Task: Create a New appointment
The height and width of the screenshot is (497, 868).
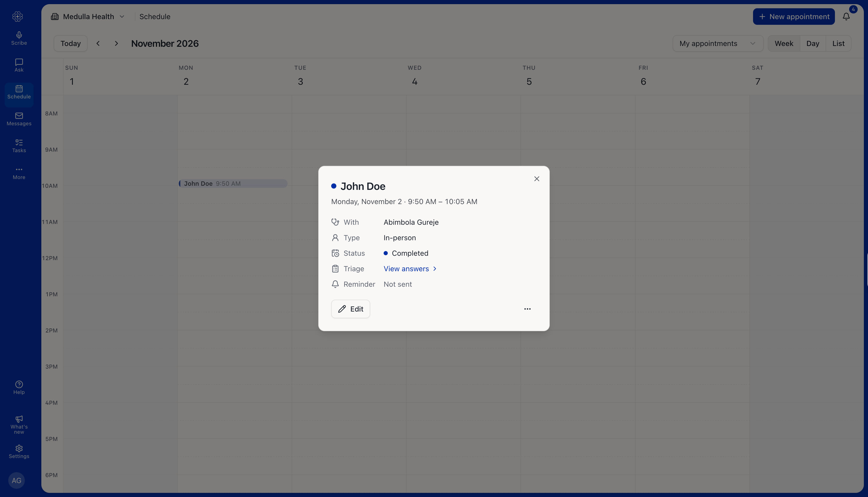Action: [x=794, y=16]
